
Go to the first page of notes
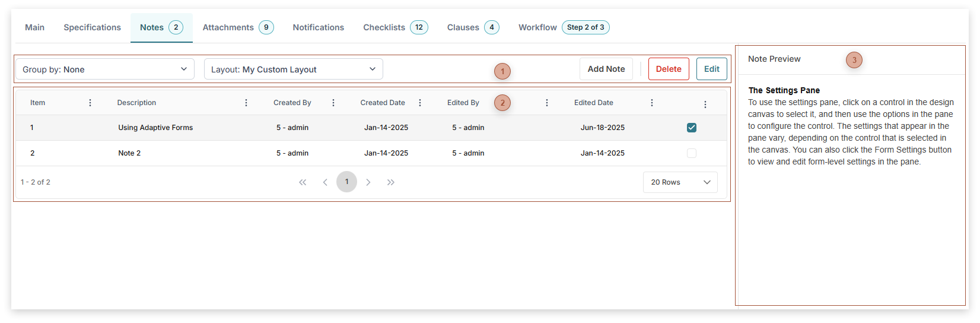(303, 182)
